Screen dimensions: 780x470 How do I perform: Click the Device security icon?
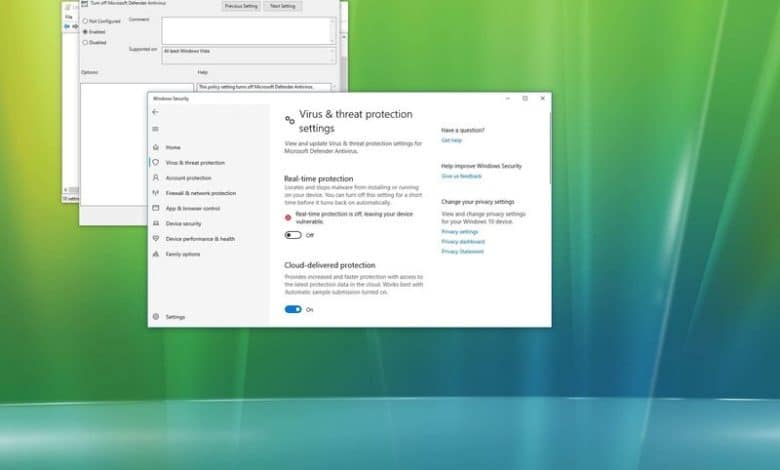click(x=156, y=223)
